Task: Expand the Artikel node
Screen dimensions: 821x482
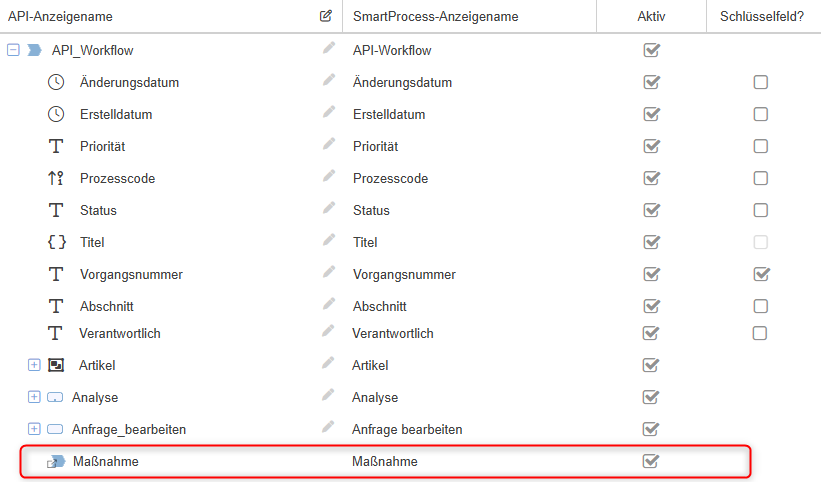Action: pos(34,365)
